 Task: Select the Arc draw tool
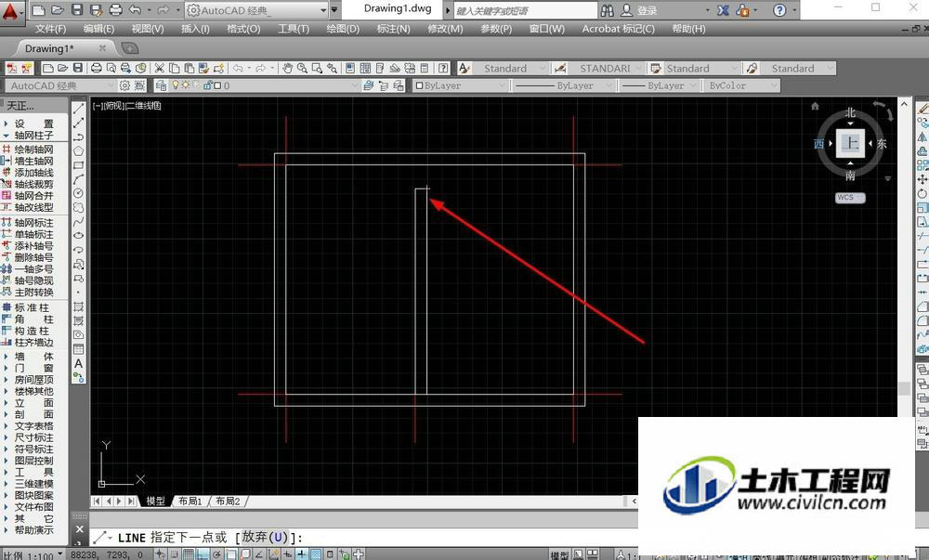78,179
